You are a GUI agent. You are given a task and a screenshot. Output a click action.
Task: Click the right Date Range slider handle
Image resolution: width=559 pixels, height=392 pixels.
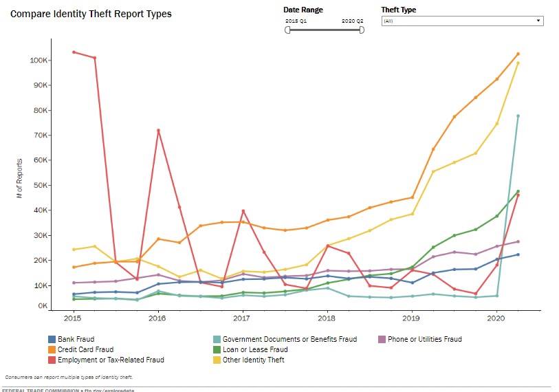coord(361,30)
